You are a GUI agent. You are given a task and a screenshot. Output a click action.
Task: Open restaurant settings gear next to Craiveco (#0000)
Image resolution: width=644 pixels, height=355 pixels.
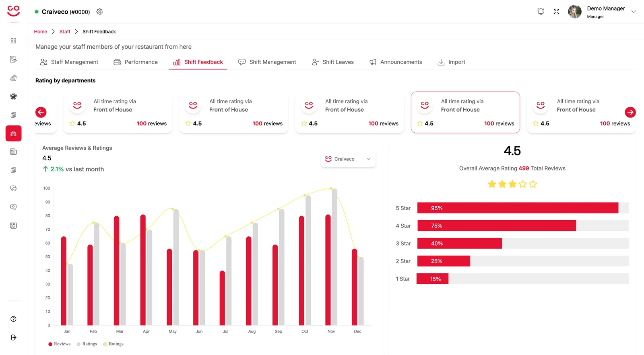[x=100, y=12]
